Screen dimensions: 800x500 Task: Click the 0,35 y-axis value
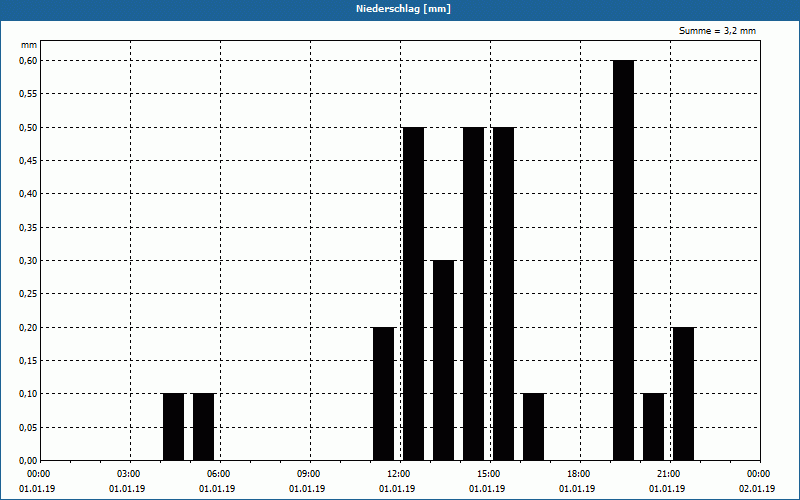(x=28, y=228)
